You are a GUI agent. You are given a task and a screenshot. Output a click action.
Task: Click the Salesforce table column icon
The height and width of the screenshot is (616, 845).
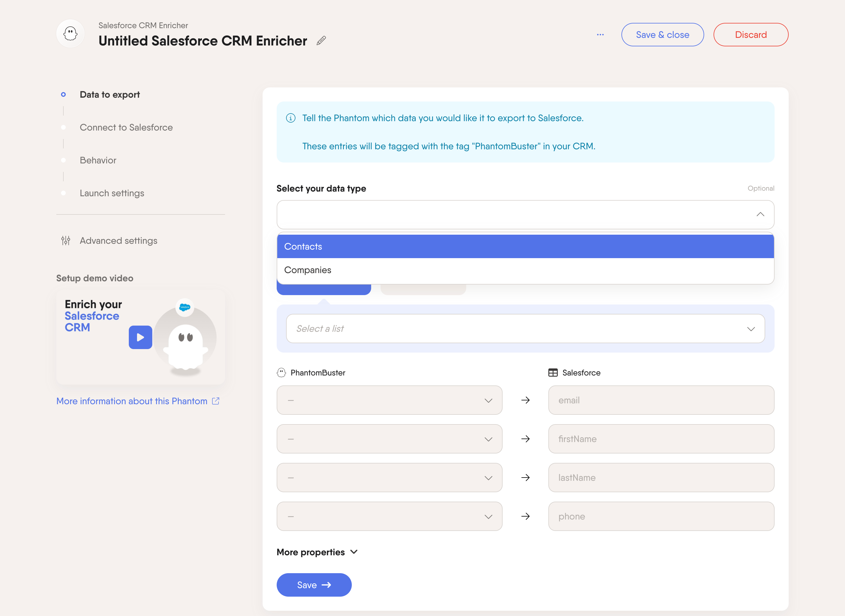pos(553,373)
